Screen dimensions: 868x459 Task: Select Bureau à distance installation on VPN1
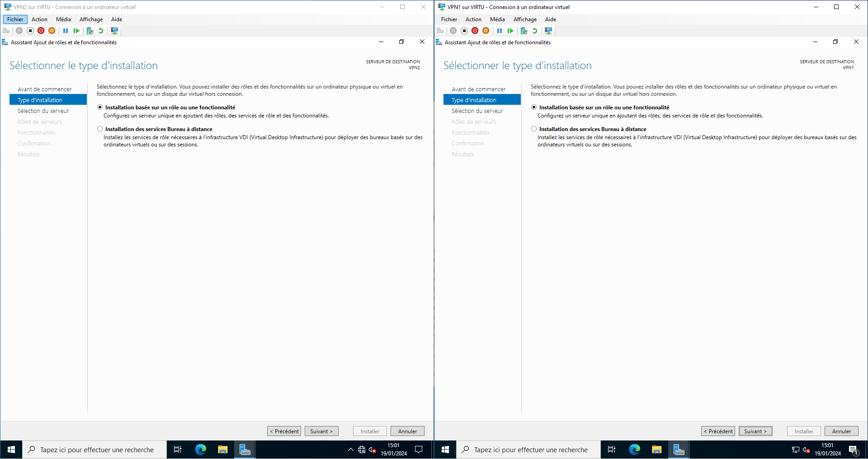[534, 129]
